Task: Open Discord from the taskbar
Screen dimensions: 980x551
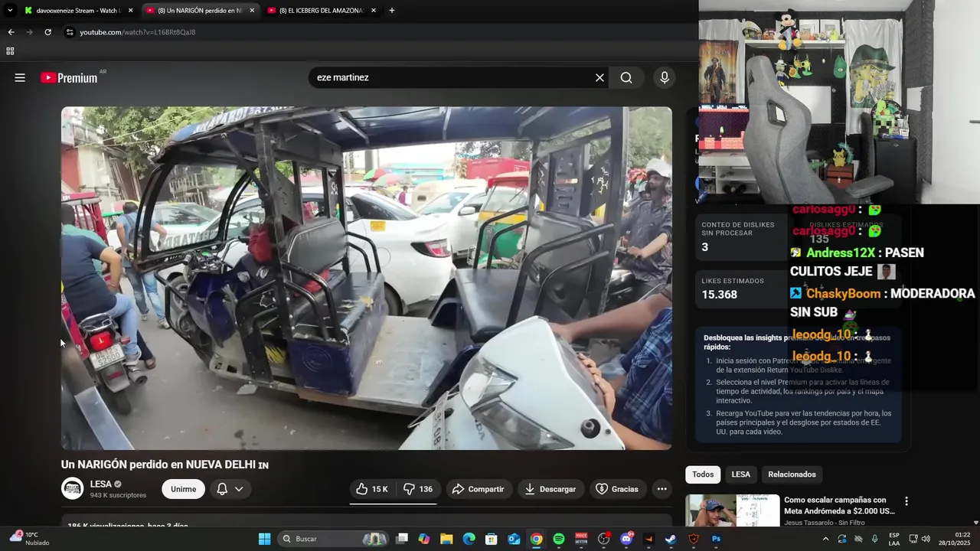Action: pyautogui.click(x=626, y=539)
